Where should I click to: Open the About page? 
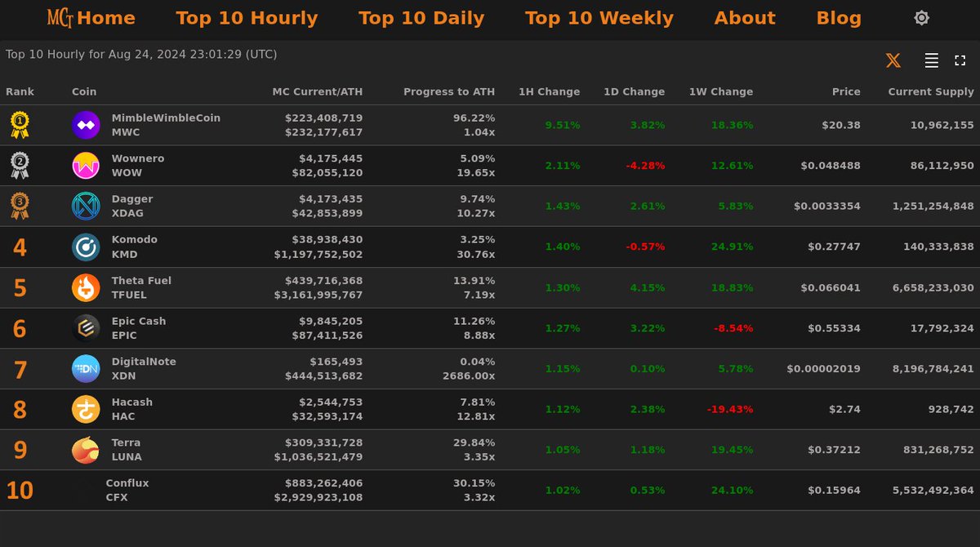[745, 18]
